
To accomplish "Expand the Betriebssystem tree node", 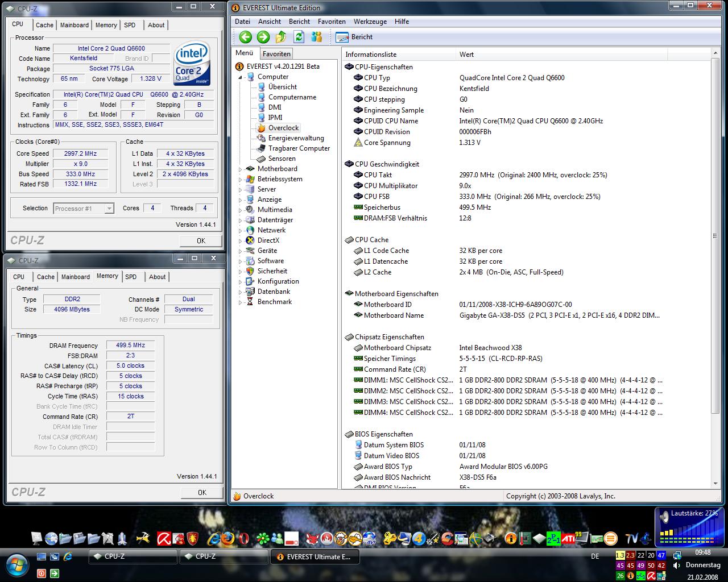I will pyautogui.click(x=240, y=179).
